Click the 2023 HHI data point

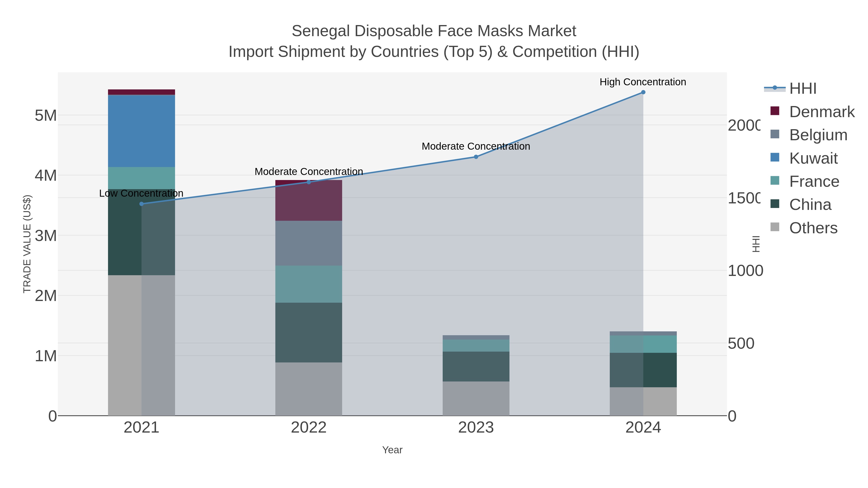pyautogui.click(x=476, y=157)
